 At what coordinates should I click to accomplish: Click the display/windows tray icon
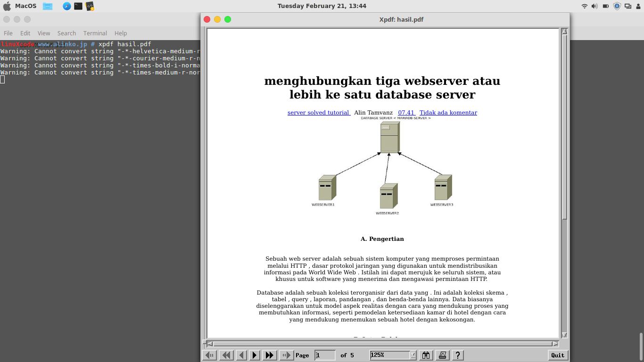(x=628, y=6)
